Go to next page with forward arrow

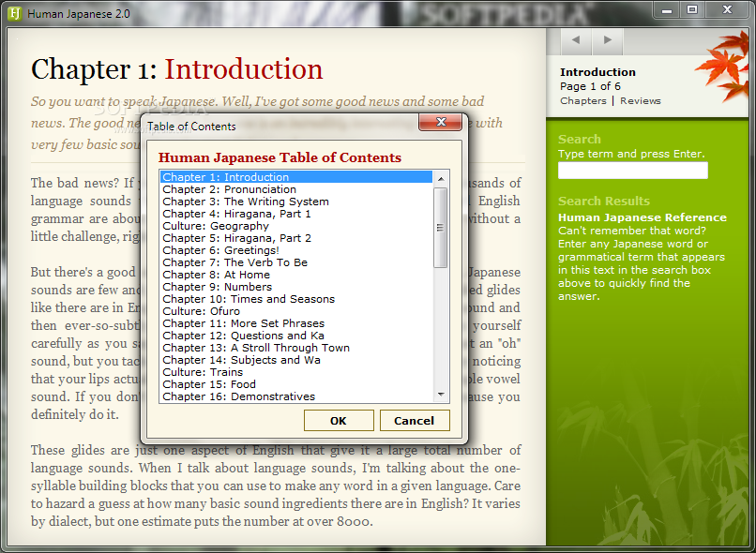point(608,40)
